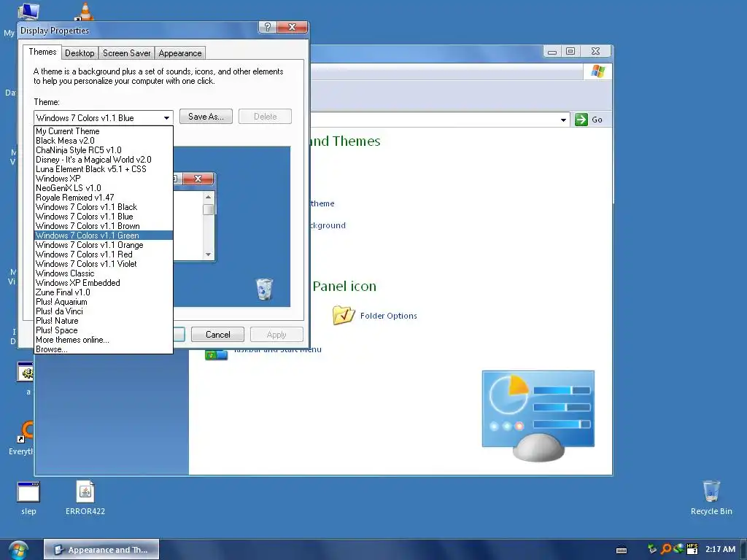
Task: Select Windows 7 Colors v1.1 Red
Action: pos(104,254)
